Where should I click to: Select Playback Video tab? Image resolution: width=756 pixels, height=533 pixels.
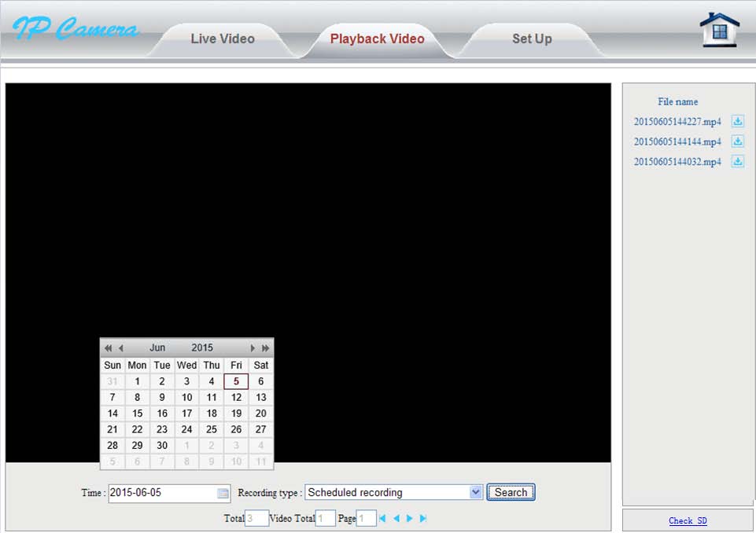[377, 39]
